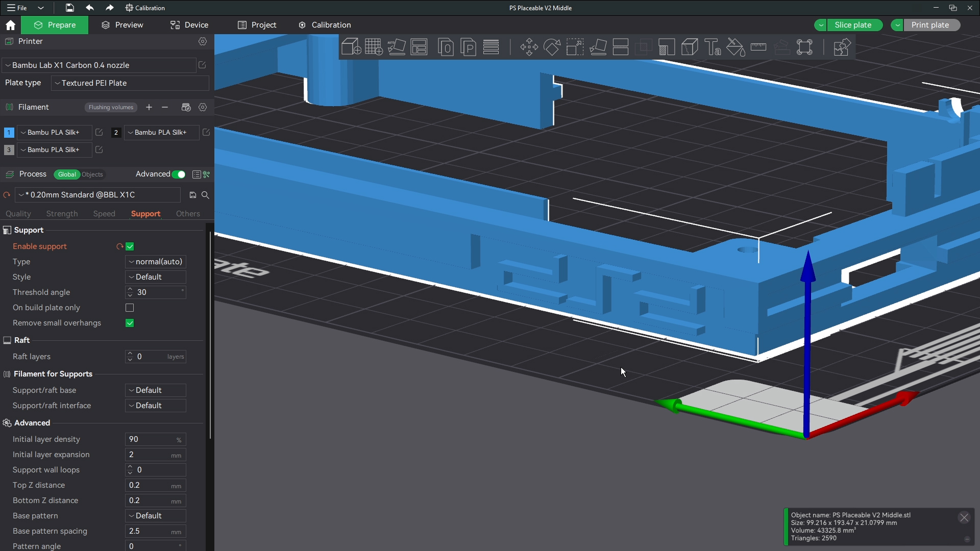Toggle the Advanced mode switch
The width and height of the screenshot is (980, 551).
pos(179,174)
